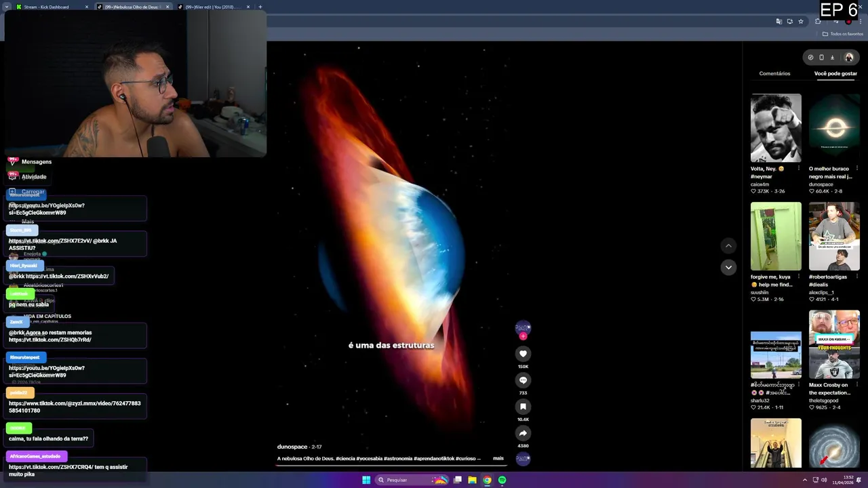Open the comments bubble showing 733
The height and width of the screenshot is (488, 868).
pyautogui.click(x=523, y=380)
